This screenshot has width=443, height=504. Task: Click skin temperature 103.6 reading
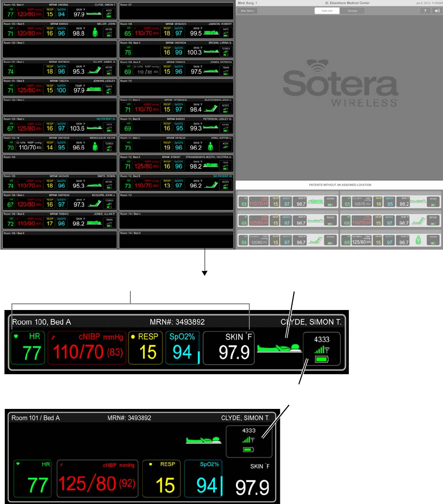(x=77, y=128)
